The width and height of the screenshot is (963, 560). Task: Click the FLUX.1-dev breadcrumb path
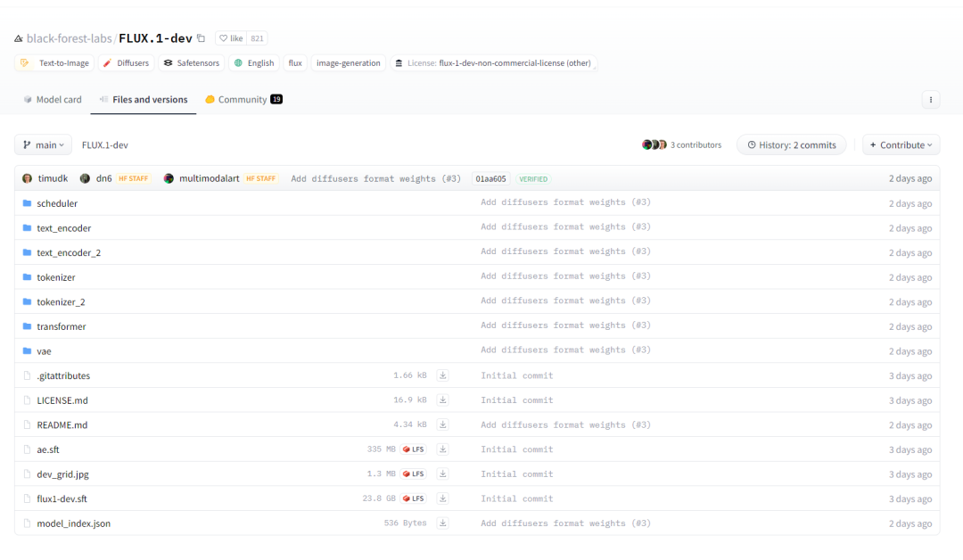click(x=105, y=145)
